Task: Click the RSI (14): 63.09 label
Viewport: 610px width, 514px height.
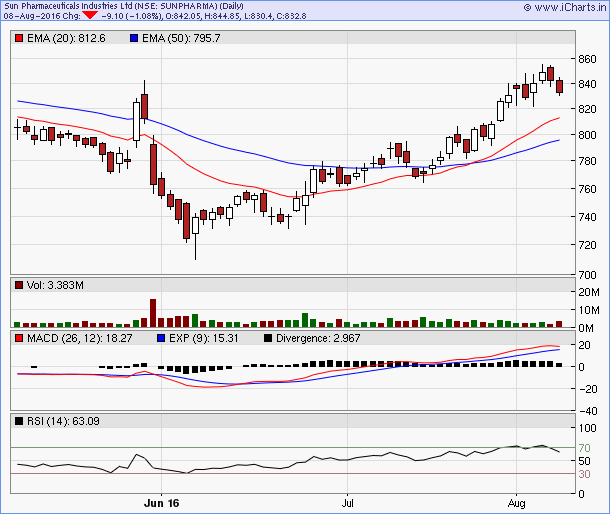Action: click(x=63, y=421)
